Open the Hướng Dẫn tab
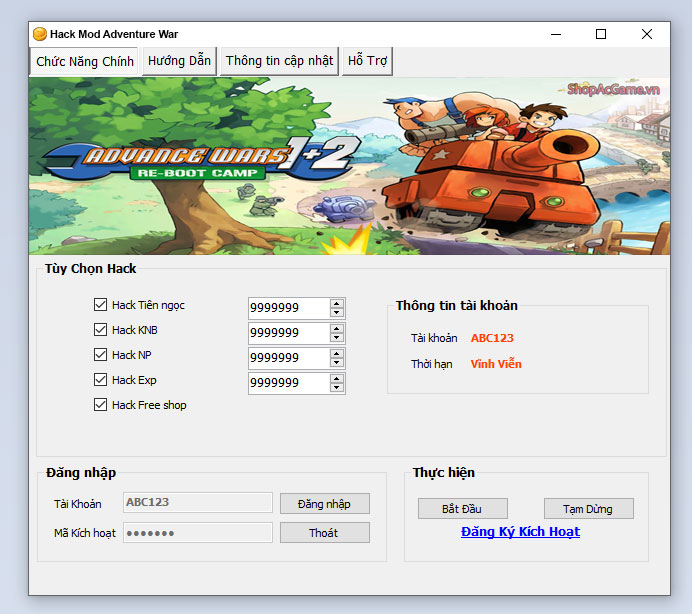Viewport: 693px width, 616px height. point(179,61)
